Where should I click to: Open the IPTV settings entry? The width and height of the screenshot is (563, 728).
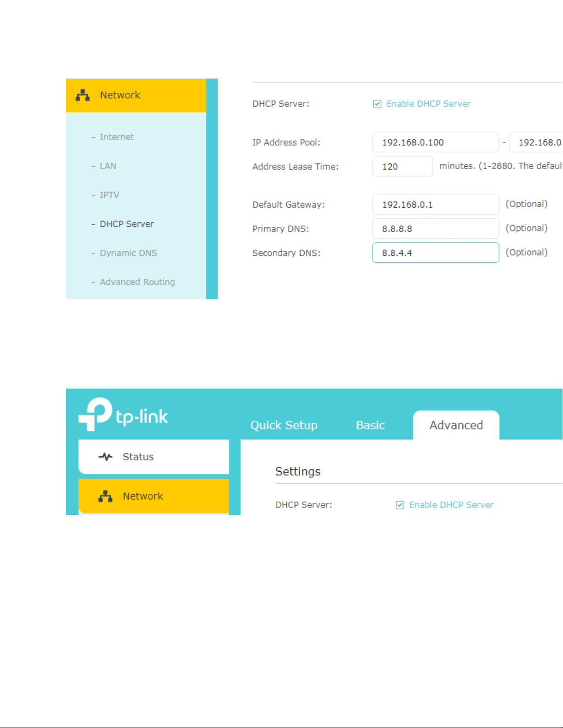[109, 195]
